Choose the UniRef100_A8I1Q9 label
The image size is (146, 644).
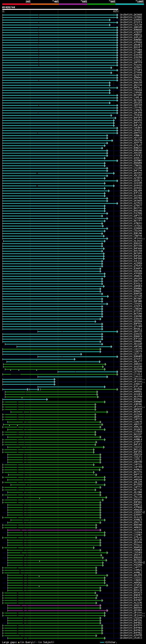click(x=131, y=344)
